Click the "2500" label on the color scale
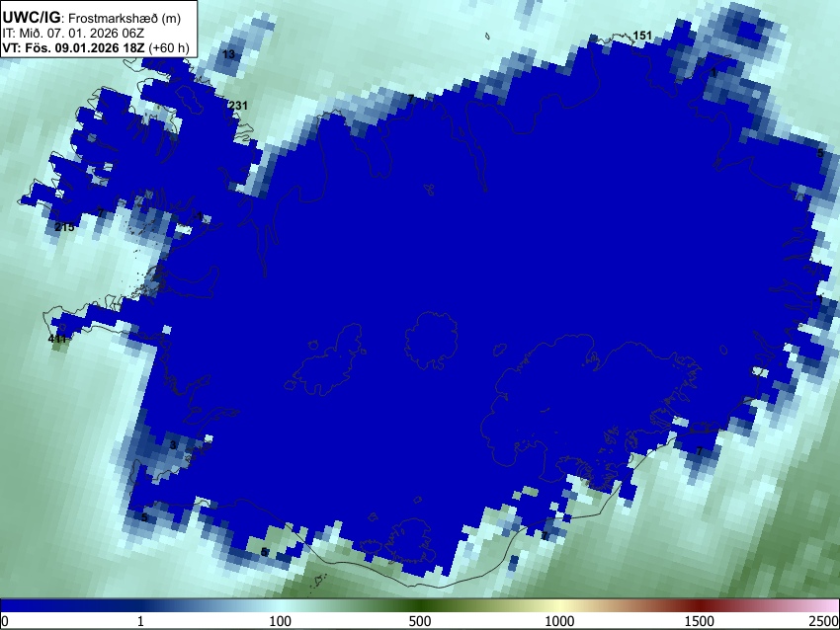Viewport: 840px width, 630px height. pos(824,621)
